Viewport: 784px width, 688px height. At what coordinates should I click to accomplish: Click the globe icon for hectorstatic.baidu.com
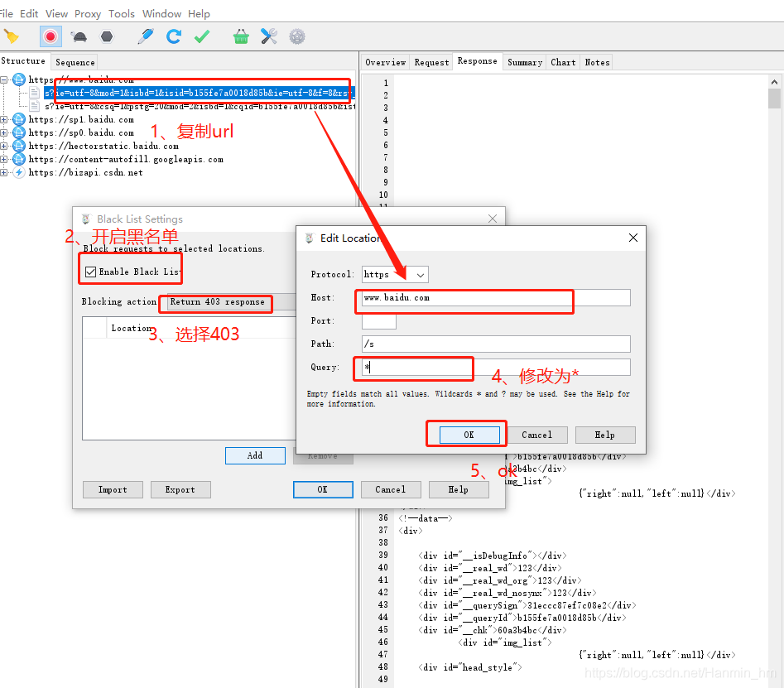click(x=19, y=146)
